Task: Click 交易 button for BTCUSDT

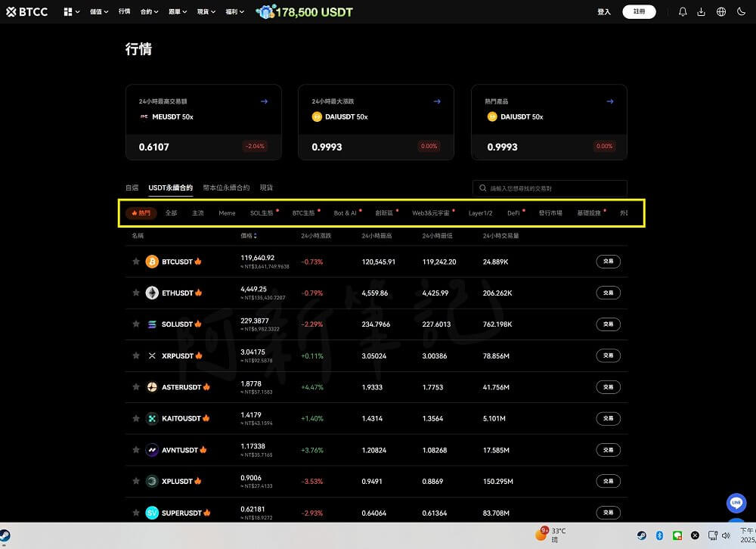Action: pyautogui.click(x=608, y=262)
